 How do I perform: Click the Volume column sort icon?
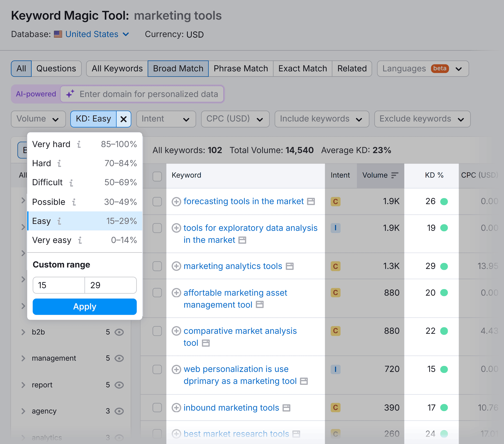[395, 175]
